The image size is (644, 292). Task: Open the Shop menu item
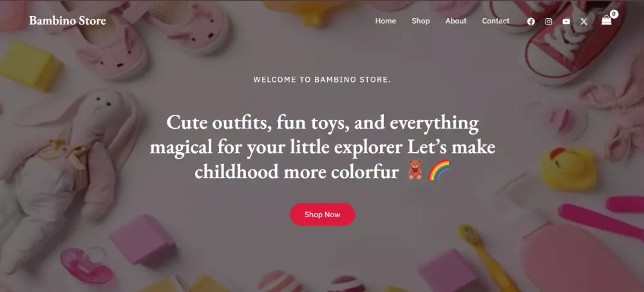[421, 21]
